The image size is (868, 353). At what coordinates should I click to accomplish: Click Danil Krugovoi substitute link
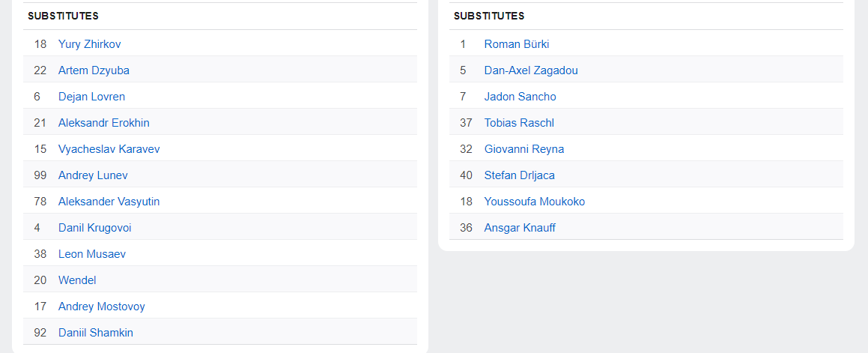[x=94, y=228]
